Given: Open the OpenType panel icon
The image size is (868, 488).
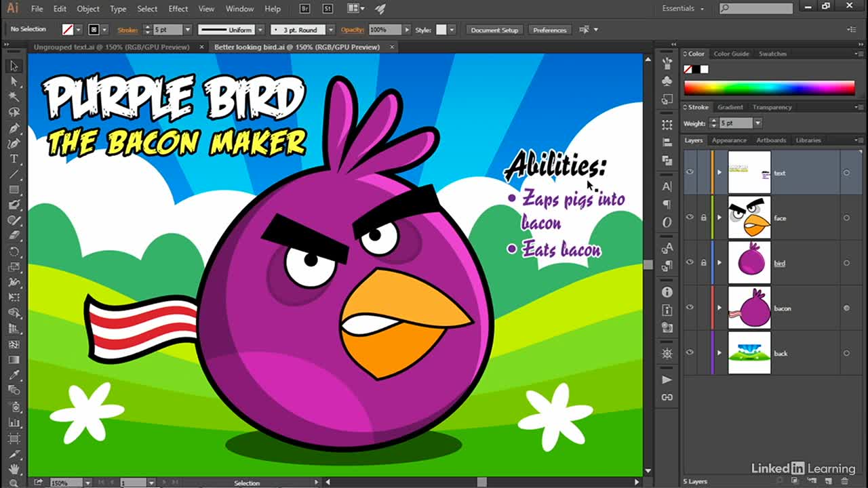Looking at the screenshot, I should click(667, 222).
